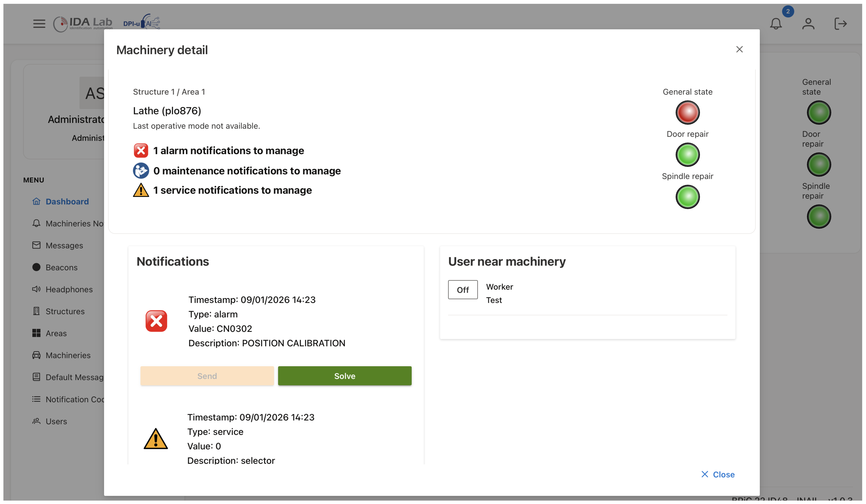Click the 'Type: service' text
Image resolution: width=866 pixels, height=504 pixels.
pyautogui.click(x=215, y=432)
